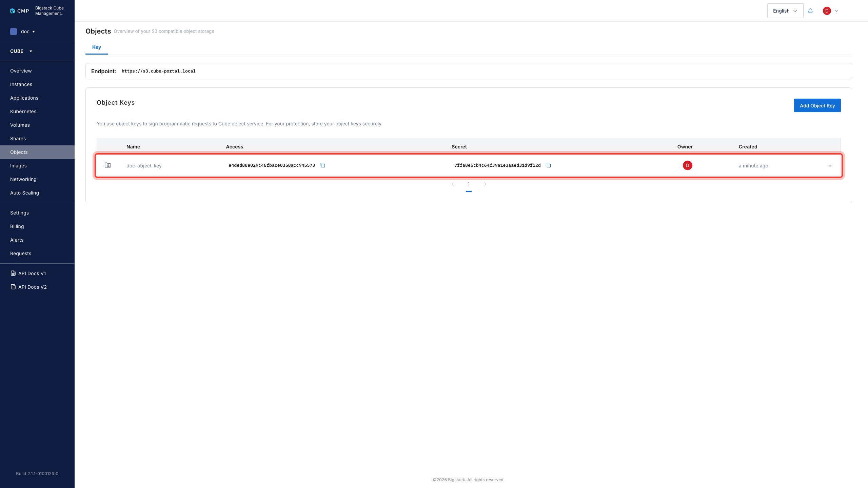Open Instances in the sidebar

coord(37,84)
